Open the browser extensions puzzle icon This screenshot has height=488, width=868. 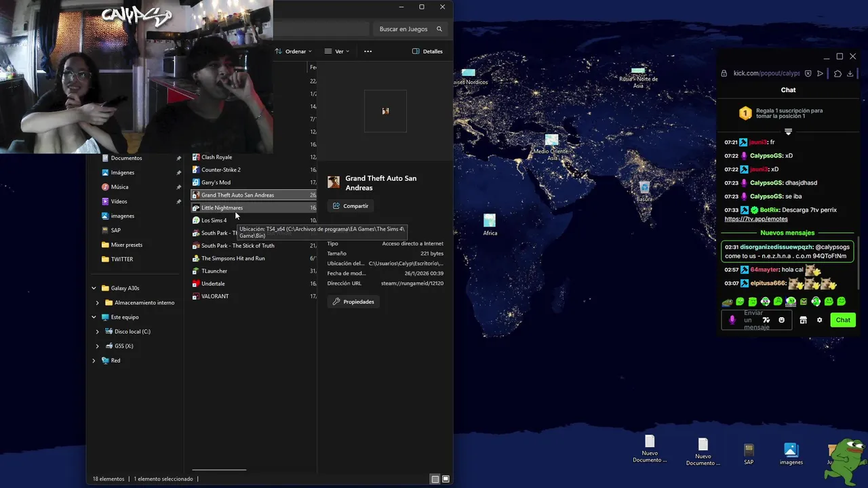click(837, 73)
